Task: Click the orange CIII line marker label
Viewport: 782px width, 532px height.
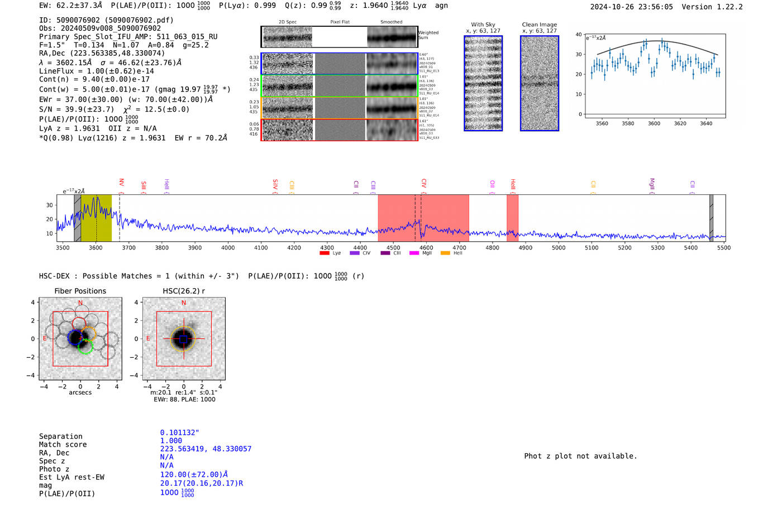Action: point(292,185)
